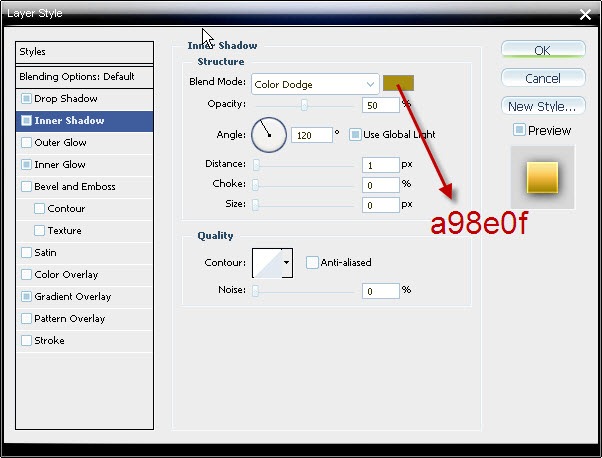602x458 pixels.
Task: Select Styles in the left panel
Action: click(84, 52)
